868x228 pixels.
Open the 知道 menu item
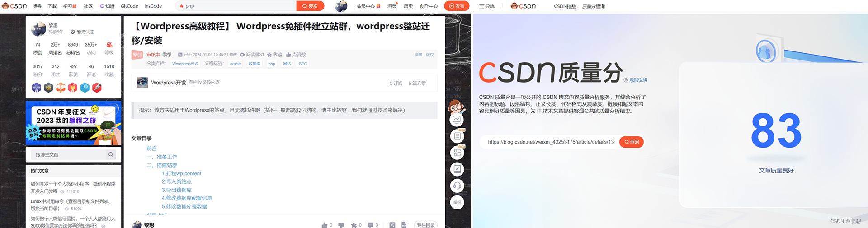click(107, 6)
